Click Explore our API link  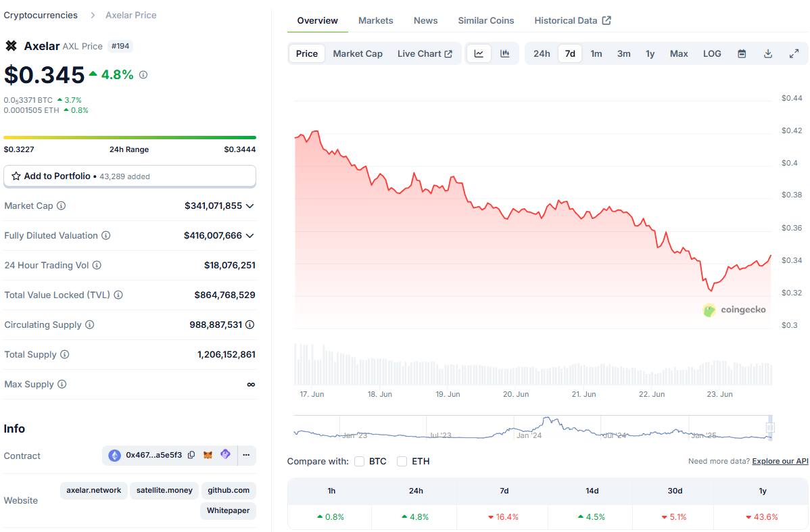click(780, 461)
